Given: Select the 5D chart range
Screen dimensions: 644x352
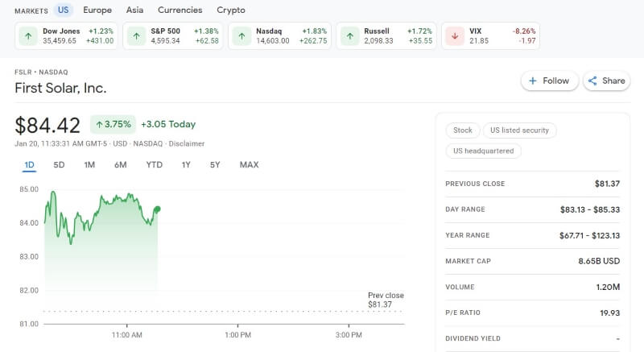Looking at the screenshot, I should click(59, 164).
